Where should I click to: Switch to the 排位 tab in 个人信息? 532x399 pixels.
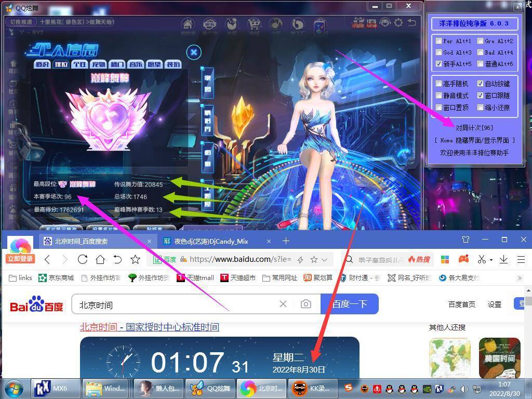[61, 64]
